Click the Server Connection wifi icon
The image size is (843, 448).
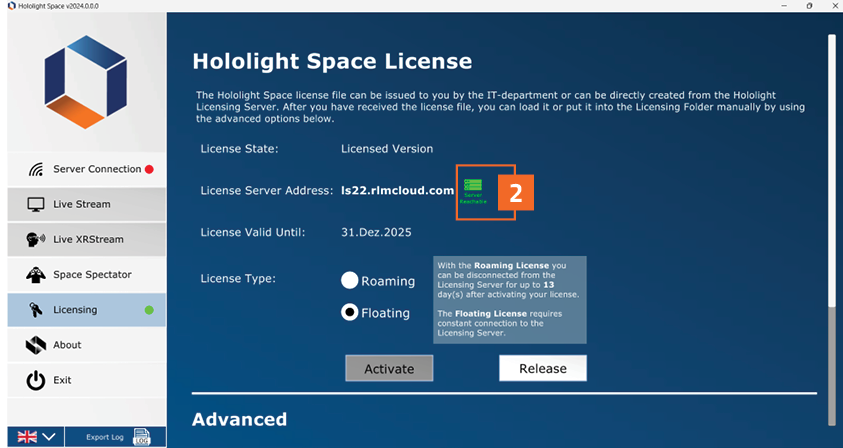(36, 169)
